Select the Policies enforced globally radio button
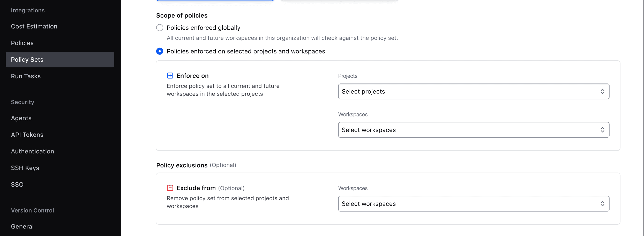The image size is (644, 236). [x=160, y=27]
